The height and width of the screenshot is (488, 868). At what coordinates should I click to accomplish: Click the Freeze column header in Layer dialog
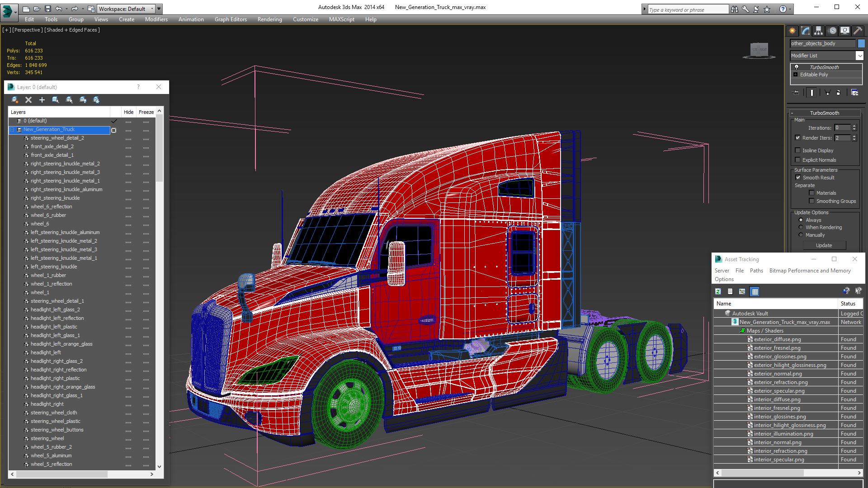point(146,112)
